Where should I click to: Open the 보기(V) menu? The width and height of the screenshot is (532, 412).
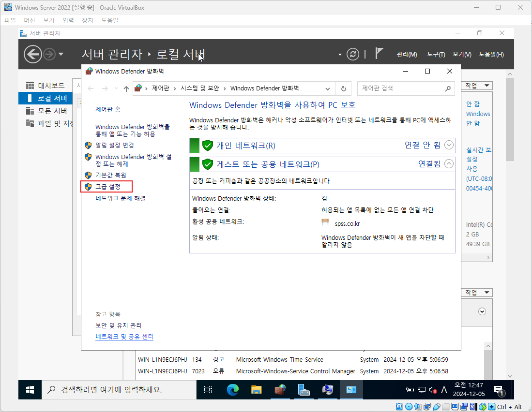[462, 55]
